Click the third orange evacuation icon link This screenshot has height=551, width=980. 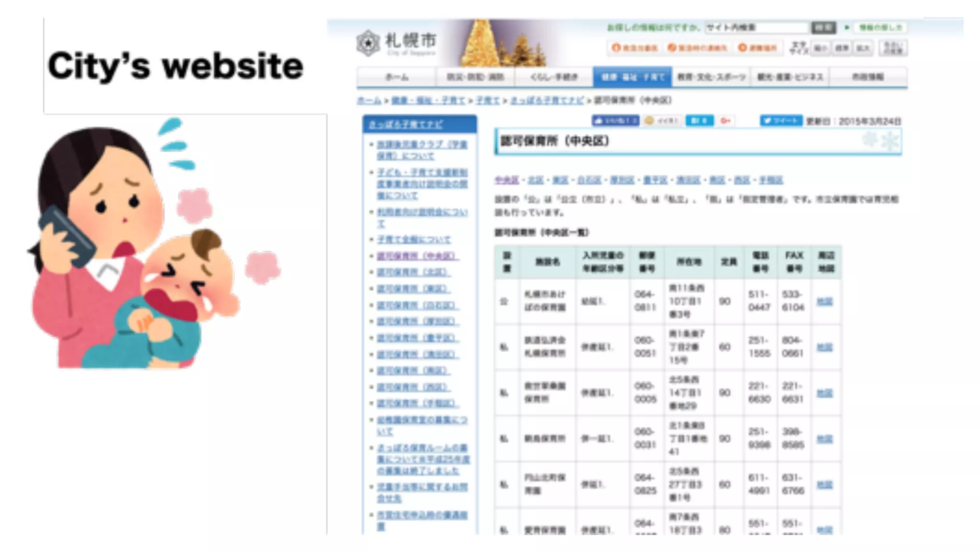click(x=757, y=48)
